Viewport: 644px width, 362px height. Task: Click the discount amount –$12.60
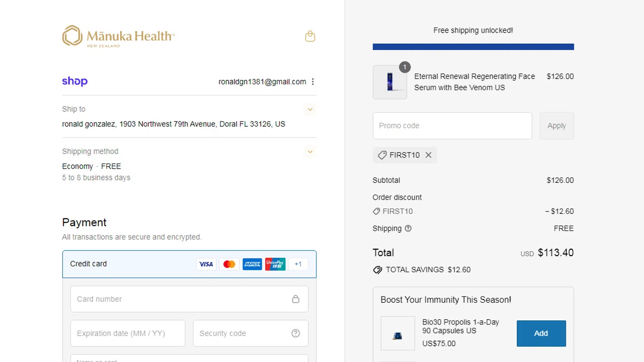[559, 211]
